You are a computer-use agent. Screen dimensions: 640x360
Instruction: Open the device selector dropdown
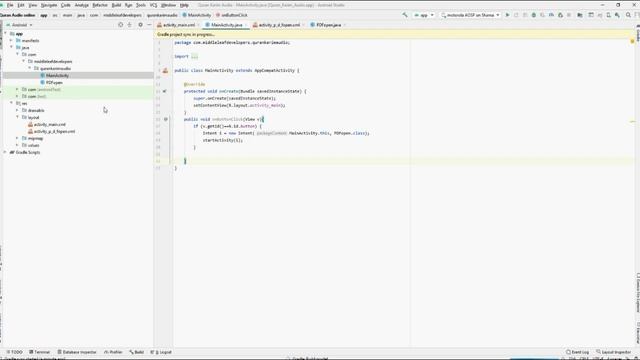470,15
